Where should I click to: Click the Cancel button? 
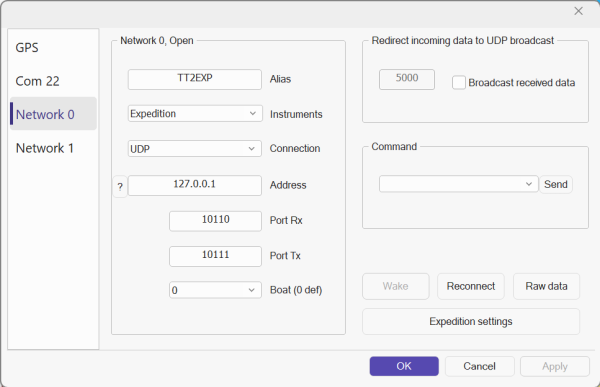[x=479, y=366]
